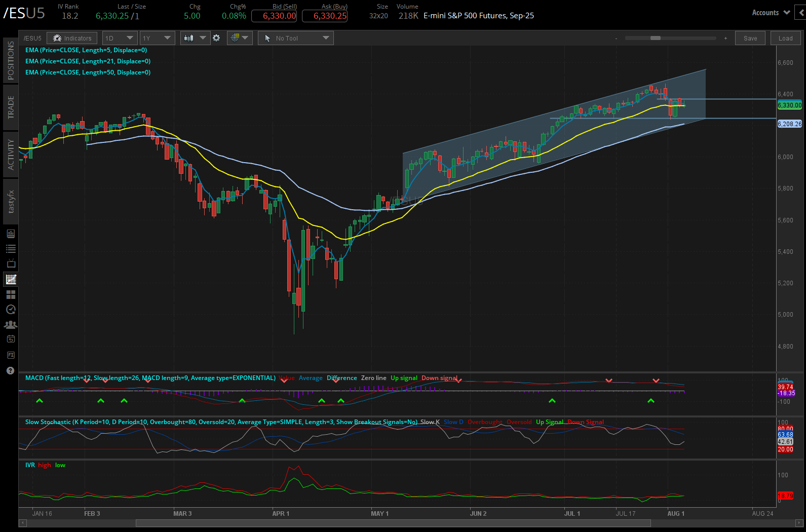Screen dimensions: 806x532
Task: Open the FI icon in sidebar
Action: (x=11, y=355)
